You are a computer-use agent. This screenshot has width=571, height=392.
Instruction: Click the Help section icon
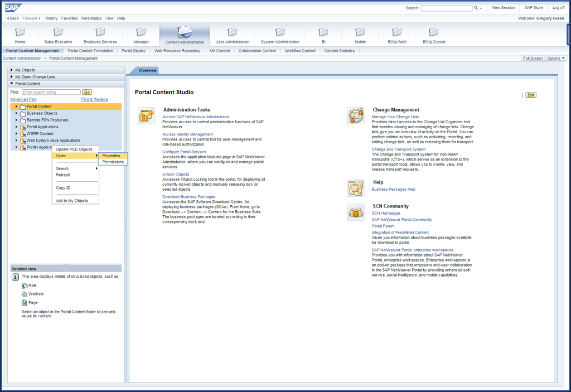pyautogui.click(x=356, y=188)
